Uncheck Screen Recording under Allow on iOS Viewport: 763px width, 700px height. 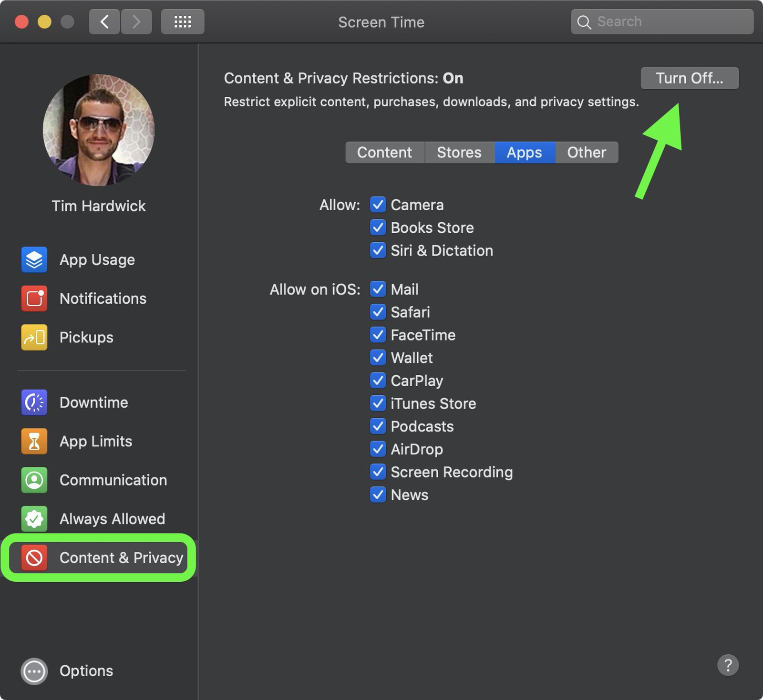(378, 472)
